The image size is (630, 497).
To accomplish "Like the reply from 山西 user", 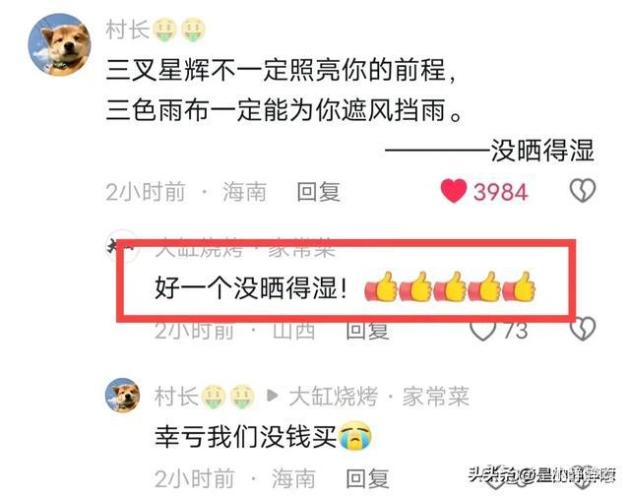I will 483,330.
